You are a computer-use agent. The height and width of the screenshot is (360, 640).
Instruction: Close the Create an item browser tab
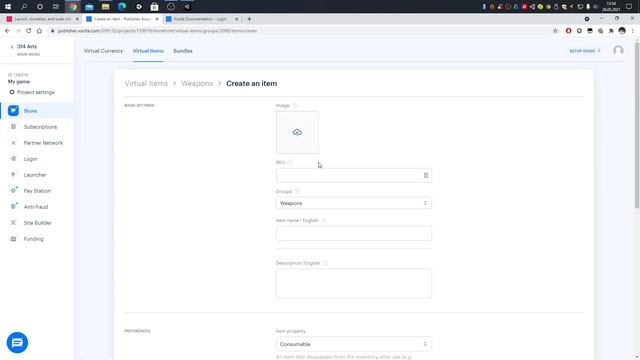tap(157, 19)
